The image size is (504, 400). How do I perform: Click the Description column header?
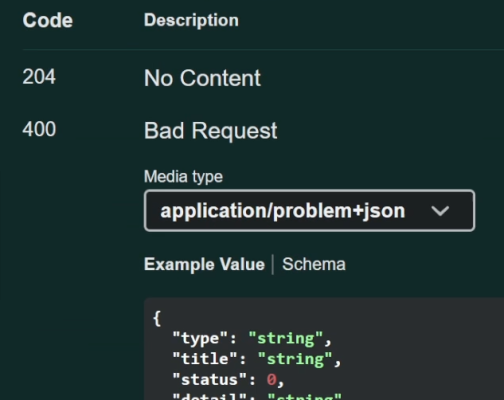click(x=191, y=20)
